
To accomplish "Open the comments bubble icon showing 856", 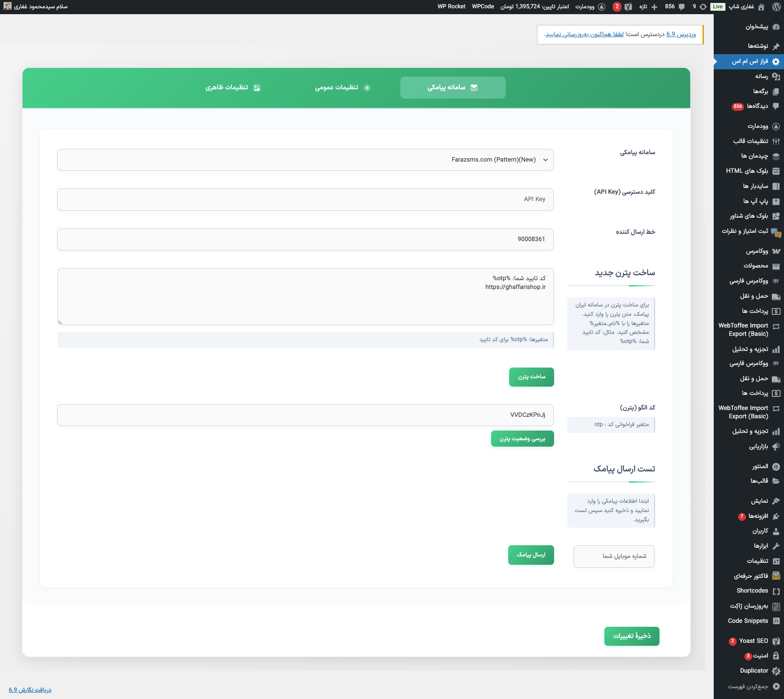I will tap(681, 7).
